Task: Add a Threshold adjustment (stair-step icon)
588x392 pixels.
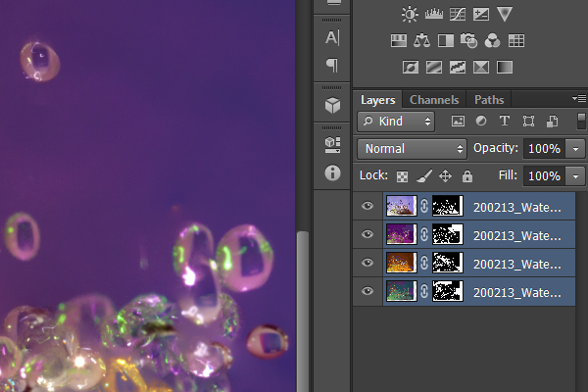Action: coord(458,68)
